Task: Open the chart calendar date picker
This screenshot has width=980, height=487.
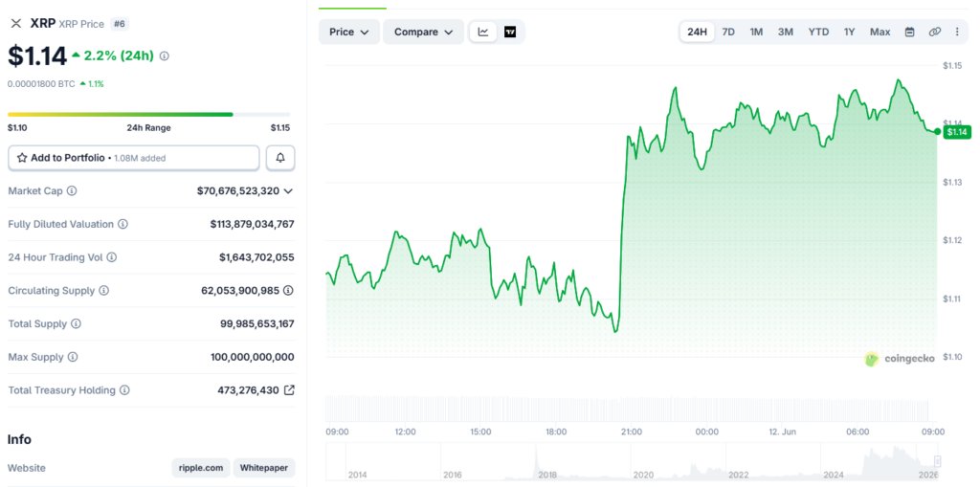Action: (910, 32)
